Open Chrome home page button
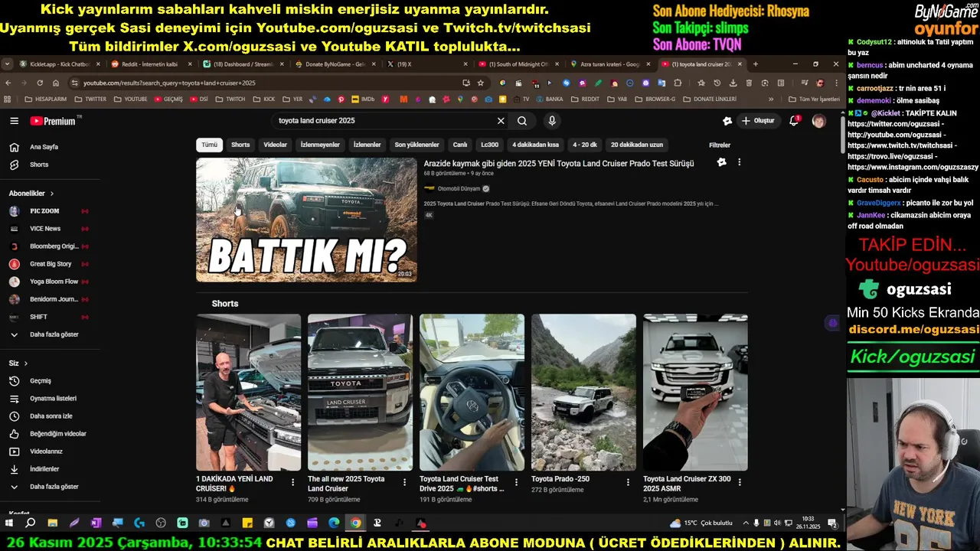Screen dimensions: 980x551 (56, 83)
